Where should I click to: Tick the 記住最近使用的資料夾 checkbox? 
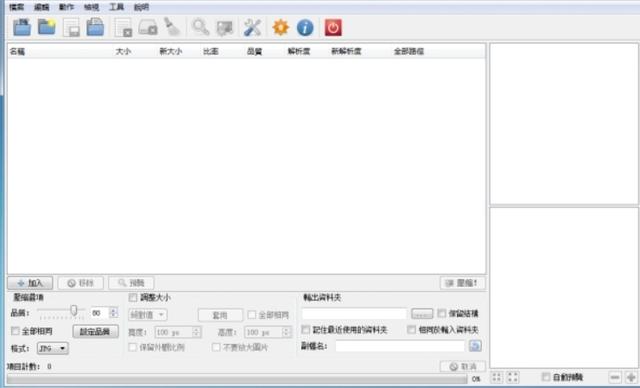pyautogui.click(x=305, y=329)
